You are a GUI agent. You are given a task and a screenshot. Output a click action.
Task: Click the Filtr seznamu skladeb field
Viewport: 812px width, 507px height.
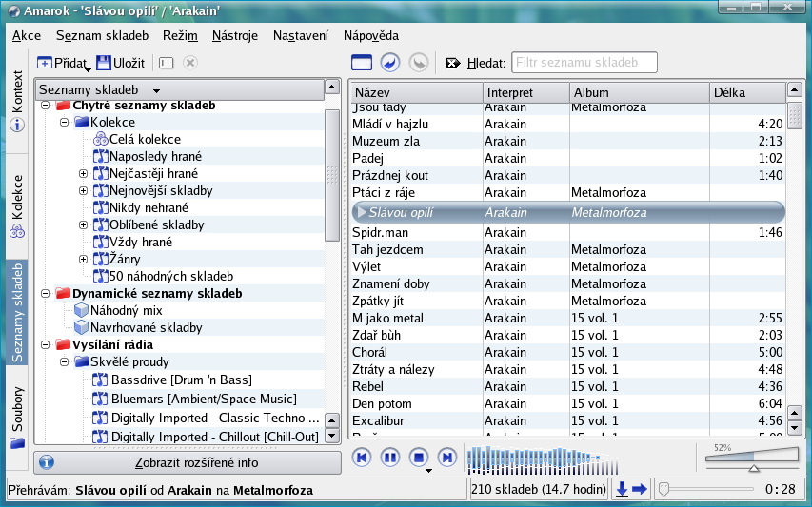[584, 63]
